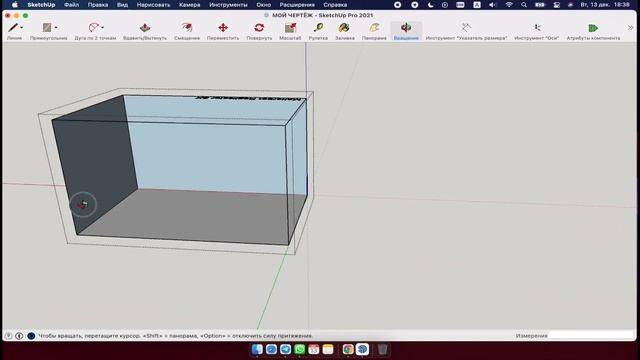Click the keyboard input source icon
640x360 pixels.
477,5
